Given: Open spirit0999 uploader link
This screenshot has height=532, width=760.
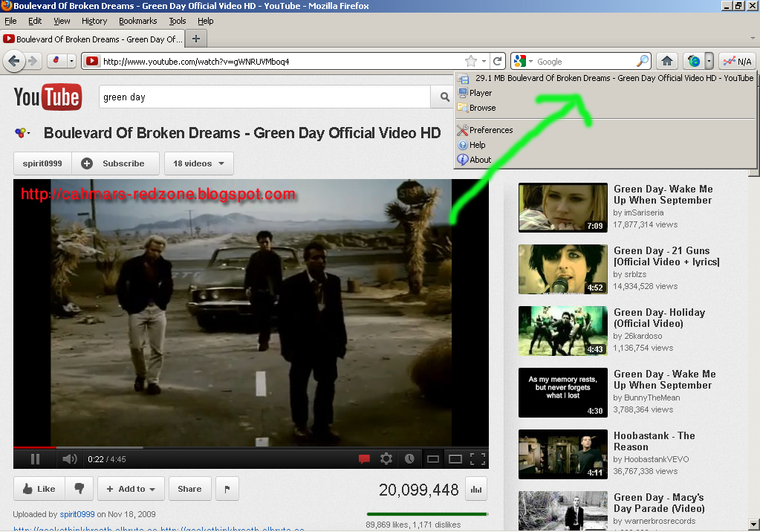Looking at the screenshot, I should tap(77, 514).
